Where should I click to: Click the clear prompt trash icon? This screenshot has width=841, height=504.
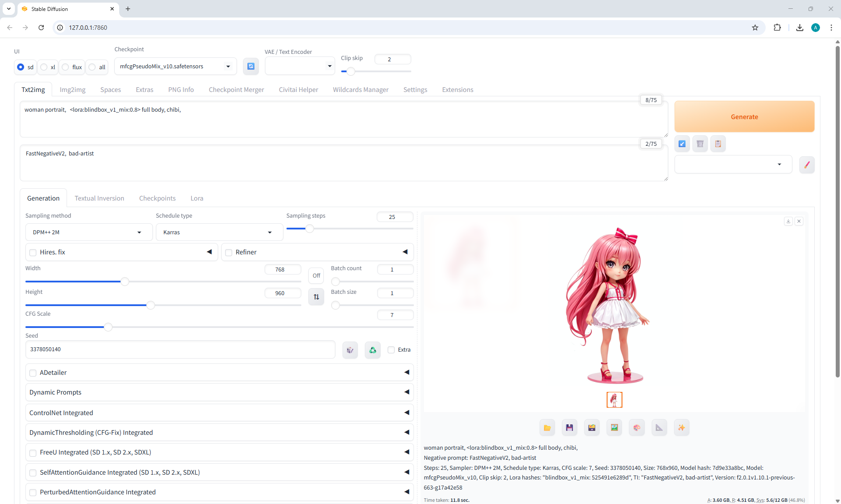tap(700, 144)
